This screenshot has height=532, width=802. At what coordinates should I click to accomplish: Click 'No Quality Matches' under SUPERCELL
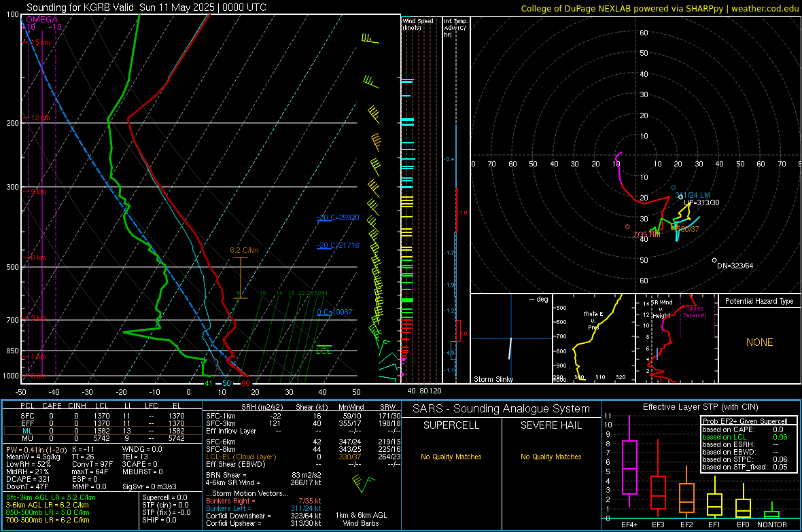click(451, 457)
